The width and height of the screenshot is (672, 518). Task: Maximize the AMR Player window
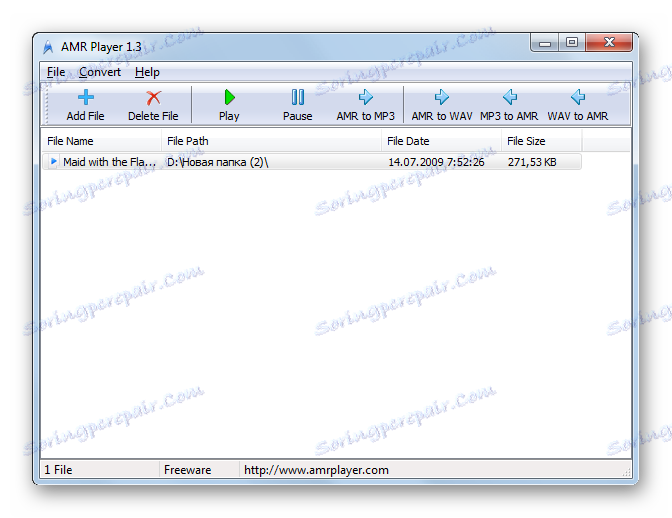coord(572,43)
